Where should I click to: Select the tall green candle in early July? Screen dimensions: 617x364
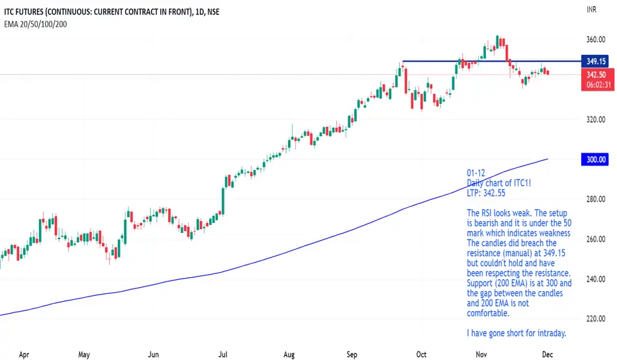[x=223, y=201]
